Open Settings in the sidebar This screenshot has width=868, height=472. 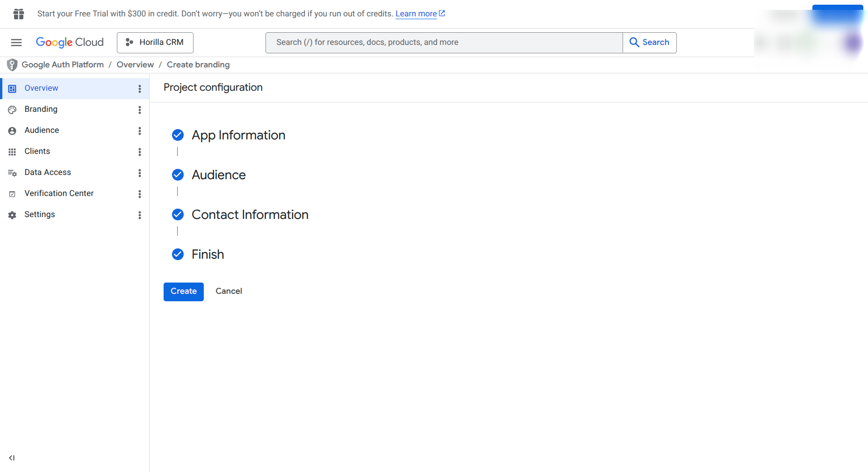(x=75, y=215)
